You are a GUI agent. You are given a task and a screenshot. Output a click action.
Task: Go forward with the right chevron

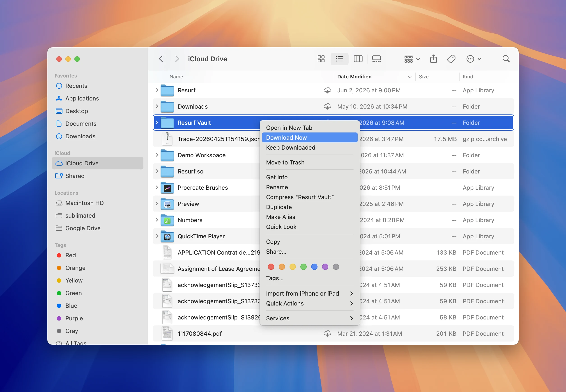click(x=177, y=59)
